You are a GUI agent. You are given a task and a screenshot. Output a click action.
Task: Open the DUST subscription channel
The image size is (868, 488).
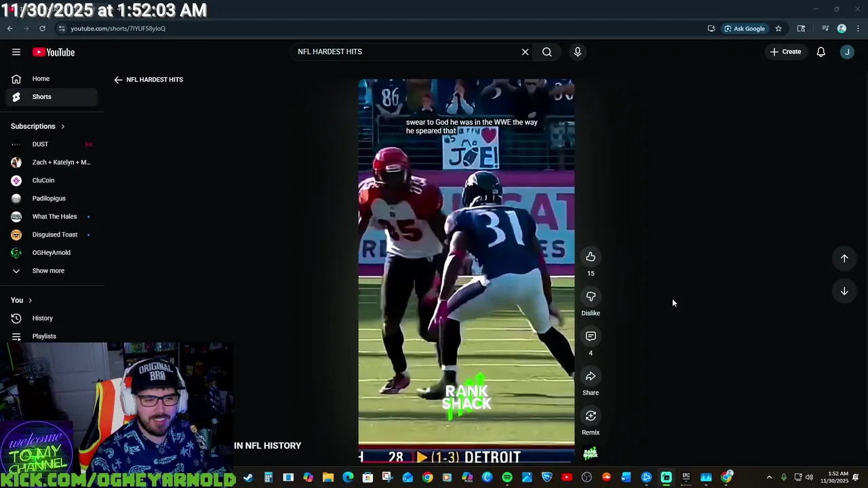[52, 144]
